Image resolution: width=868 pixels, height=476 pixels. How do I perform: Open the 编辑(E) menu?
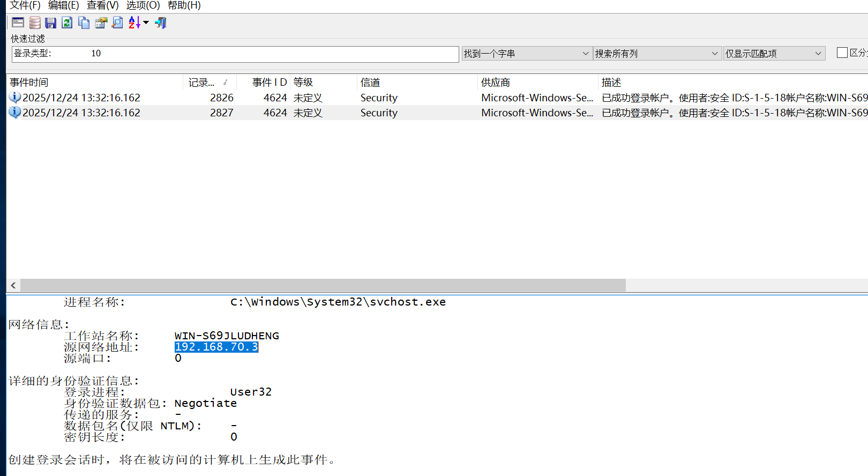(63, 5)
